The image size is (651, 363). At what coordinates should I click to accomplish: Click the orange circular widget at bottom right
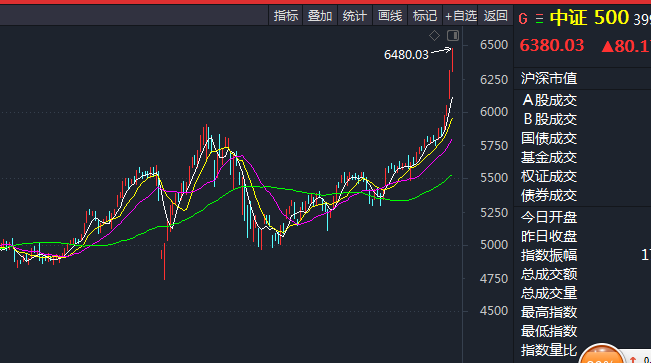point(602,354)
